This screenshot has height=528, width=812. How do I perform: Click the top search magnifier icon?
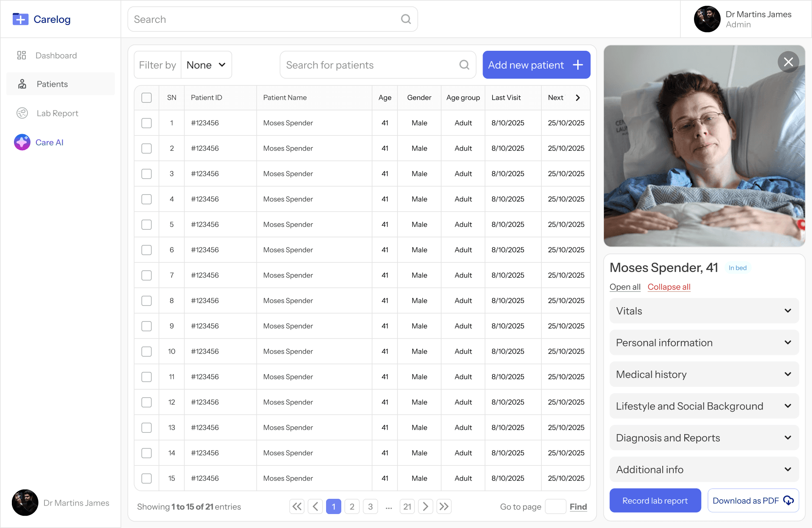tap(406, 19)
